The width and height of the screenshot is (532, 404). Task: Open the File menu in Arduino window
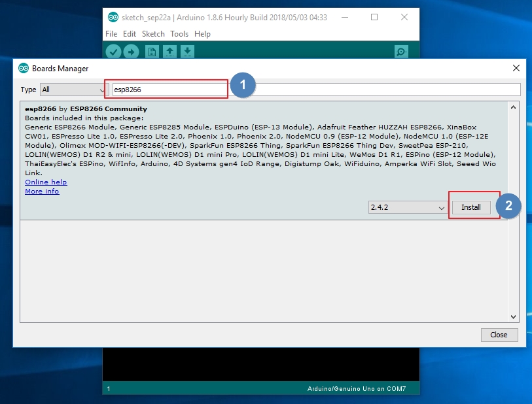[111, 34]
